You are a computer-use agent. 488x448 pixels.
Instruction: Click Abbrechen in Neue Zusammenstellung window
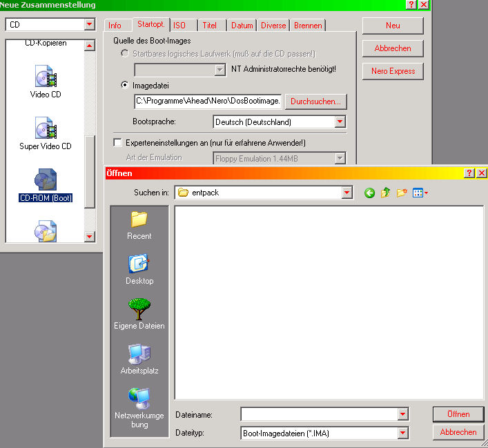393,48
